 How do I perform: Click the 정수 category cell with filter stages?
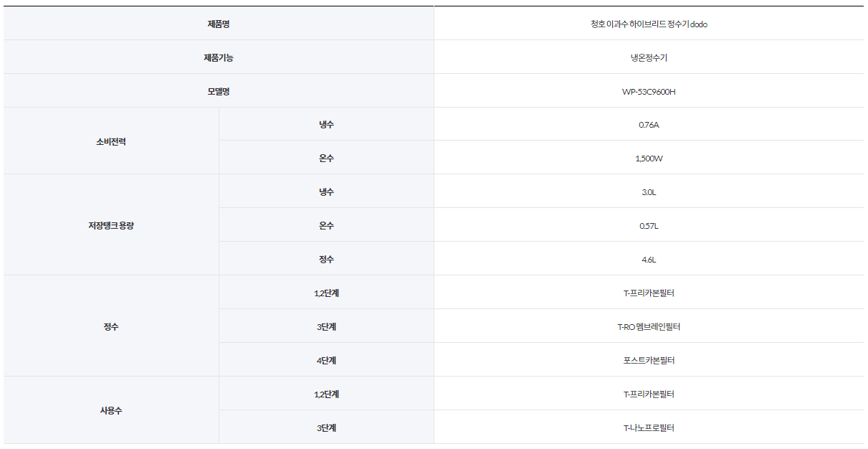pyautogui.click(x=111, y=326)
